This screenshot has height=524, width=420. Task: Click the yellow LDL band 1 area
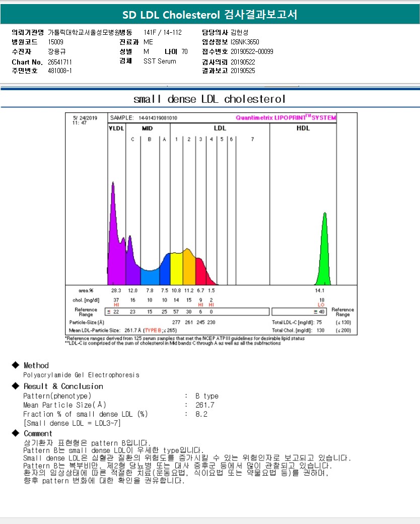tap(176, 270)
